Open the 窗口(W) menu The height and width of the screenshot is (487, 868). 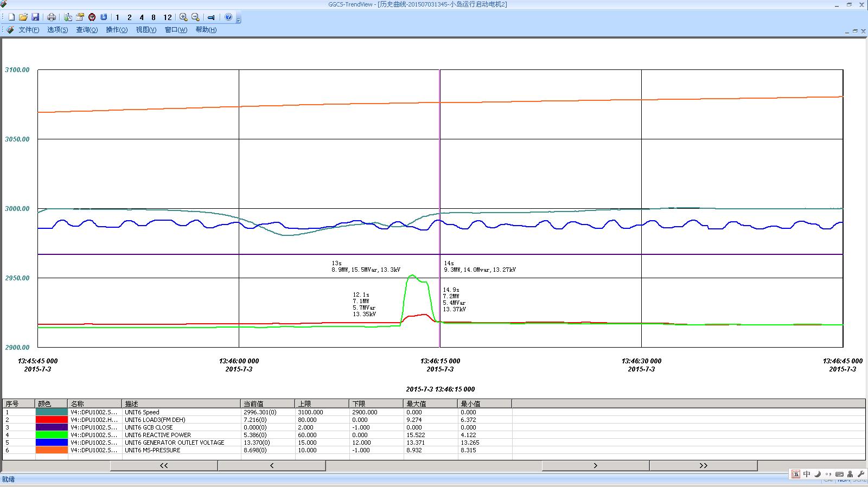(x=176, y=30)
